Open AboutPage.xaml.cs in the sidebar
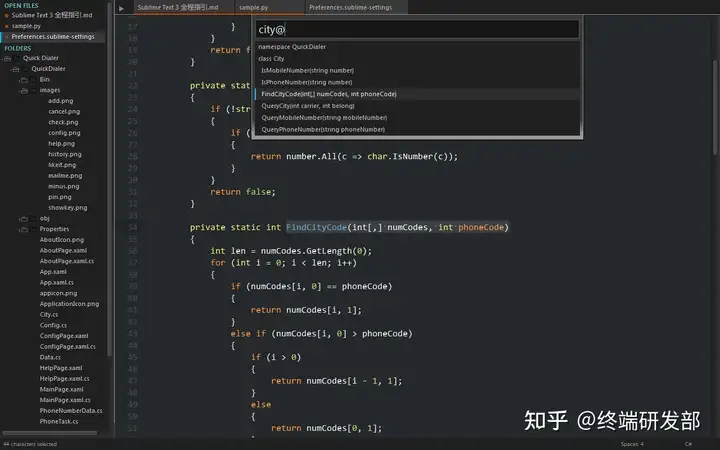The height and width of the screenshot is (450, 720). pyautogui.click(x=67, y=261)
